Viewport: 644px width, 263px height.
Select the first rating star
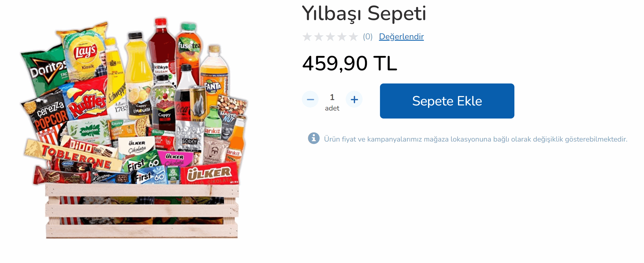click(x=307, y=37)
